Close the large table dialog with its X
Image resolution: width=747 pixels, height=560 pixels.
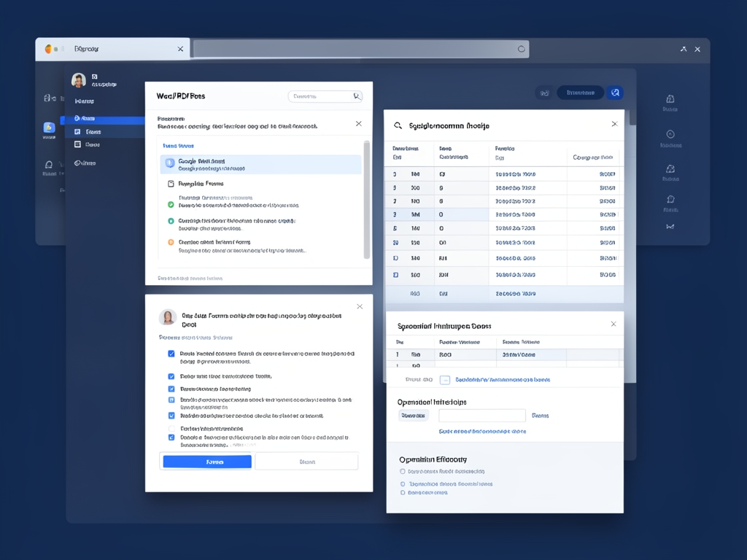click(x=614, y=124)
